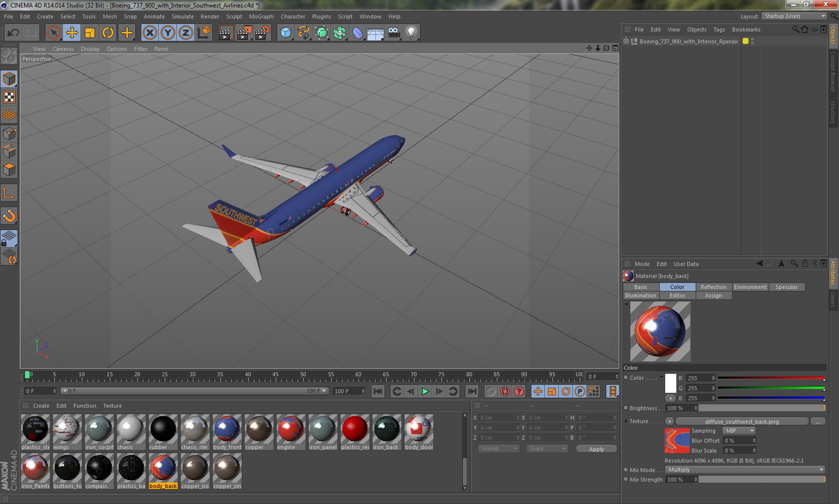Open the Editor material tab
The height and width of the screenshot is (504, 839).
(677, 295)
